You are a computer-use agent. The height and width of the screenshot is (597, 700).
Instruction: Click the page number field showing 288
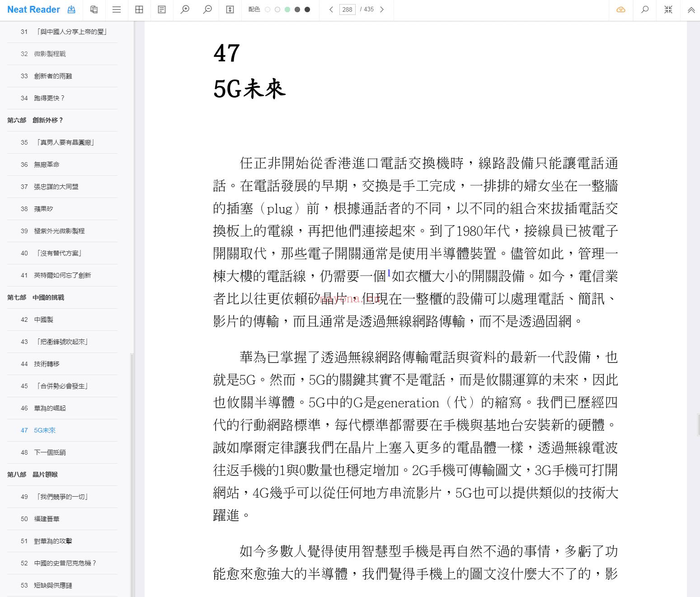[x=348, y=9]
